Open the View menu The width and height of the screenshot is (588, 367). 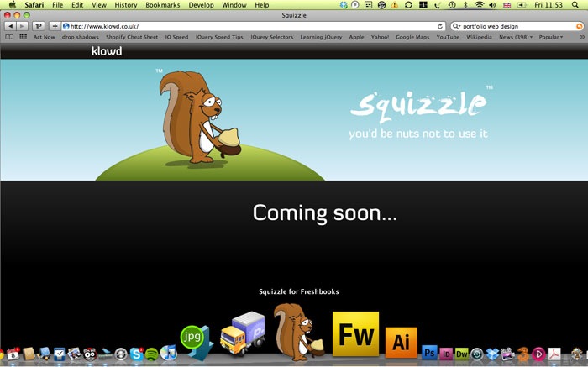pos(99,5)
